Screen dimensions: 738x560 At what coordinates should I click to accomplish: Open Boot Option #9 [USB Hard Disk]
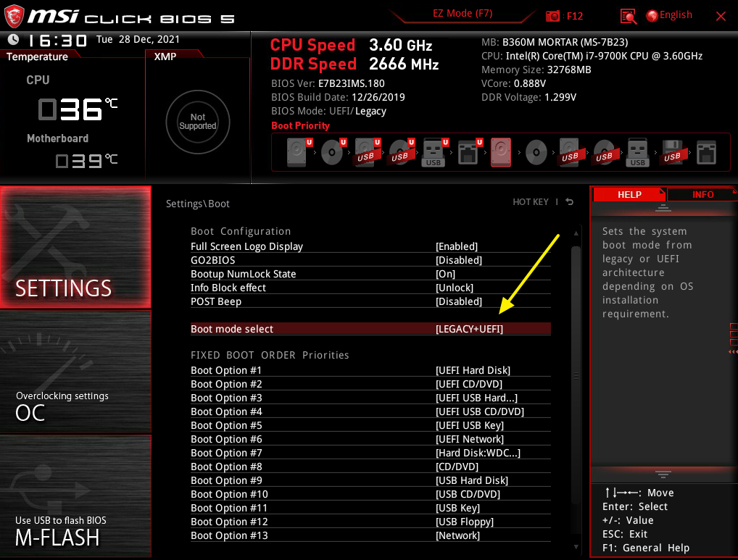pyautogui.click(x=370, y=480)
